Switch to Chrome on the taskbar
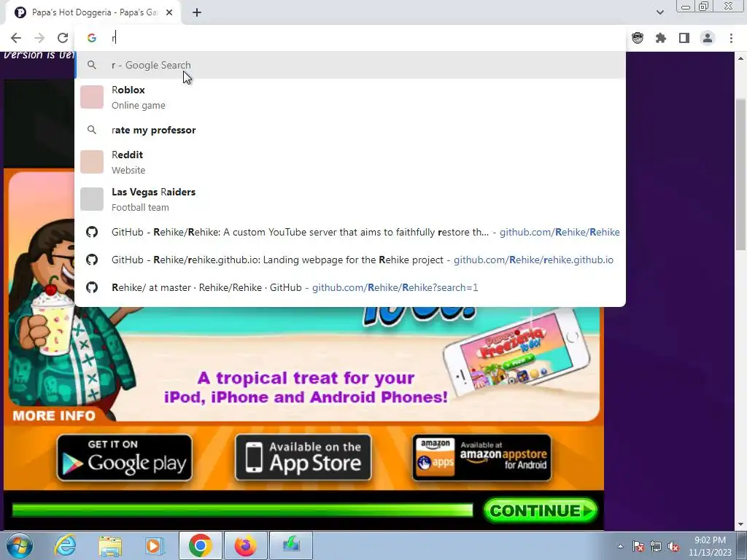 pos(200,545)
